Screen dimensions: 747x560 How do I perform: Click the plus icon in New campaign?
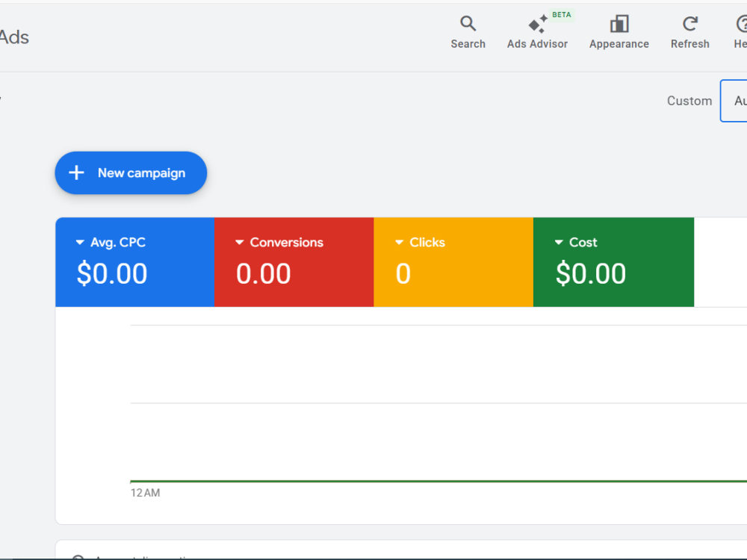(76, 173)
